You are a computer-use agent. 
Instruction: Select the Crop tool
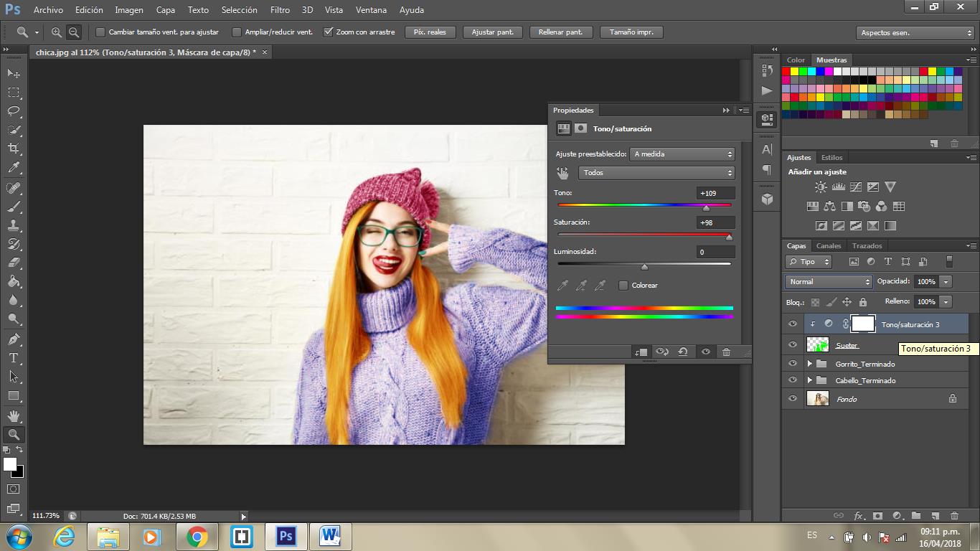(14, 149)
